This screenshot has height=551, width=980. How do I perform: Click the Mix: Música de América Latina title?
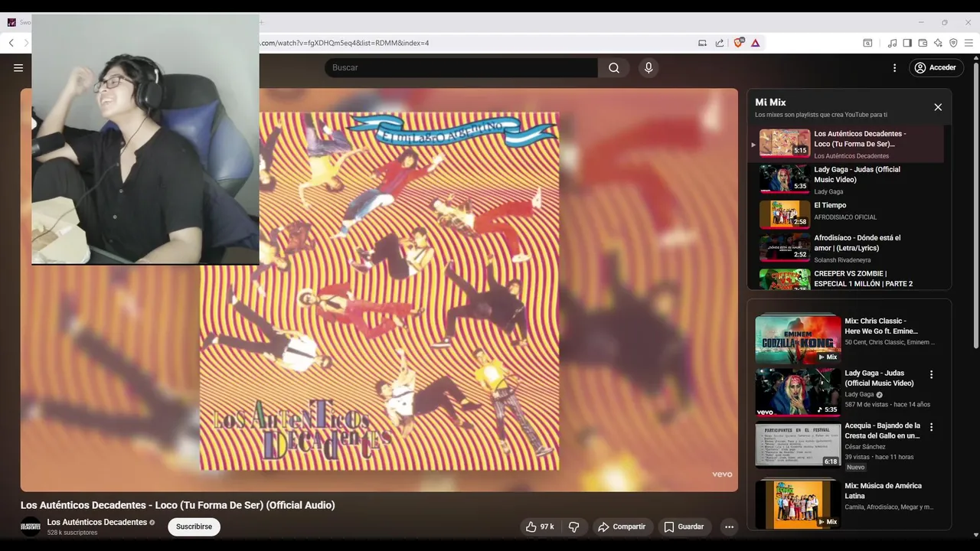pyautogui.click(x=884, y=491)
